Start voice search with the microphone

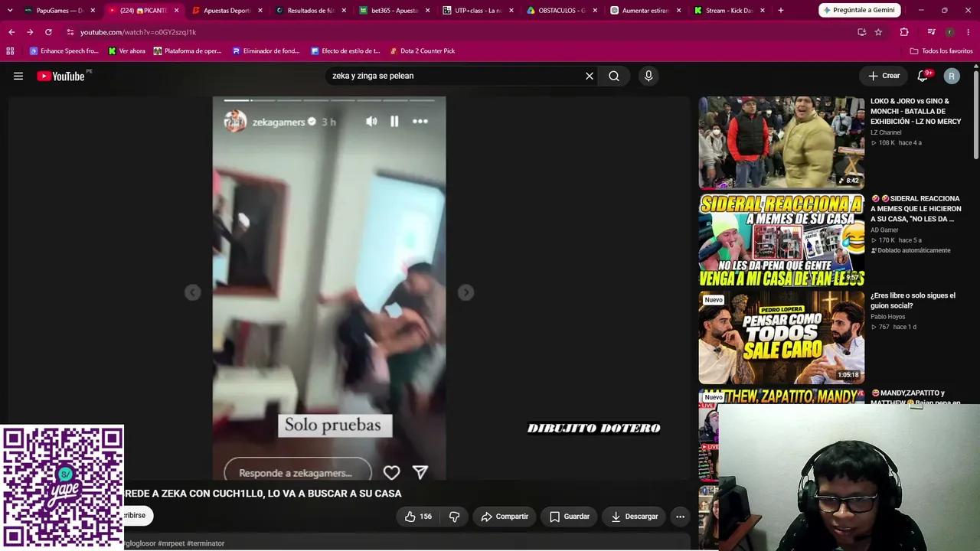click(648, 76)
